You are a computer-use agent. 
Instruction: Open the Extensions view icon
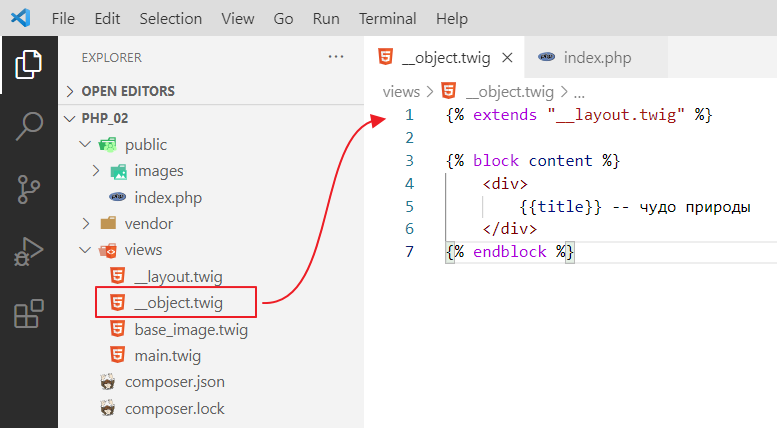click(29, 313)
